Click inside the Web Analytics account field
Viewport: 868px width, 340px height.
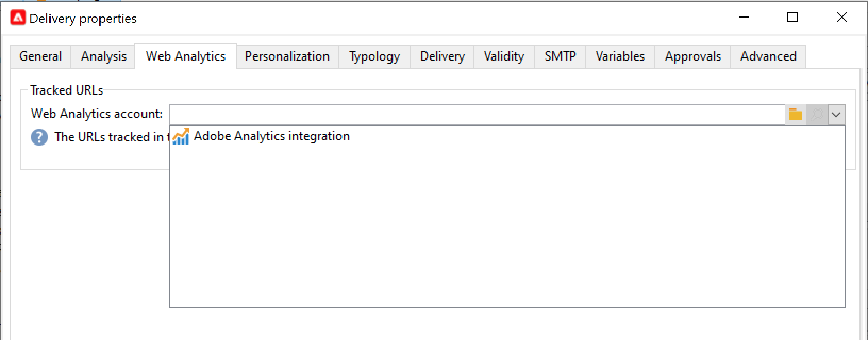(x=477, y=114)
